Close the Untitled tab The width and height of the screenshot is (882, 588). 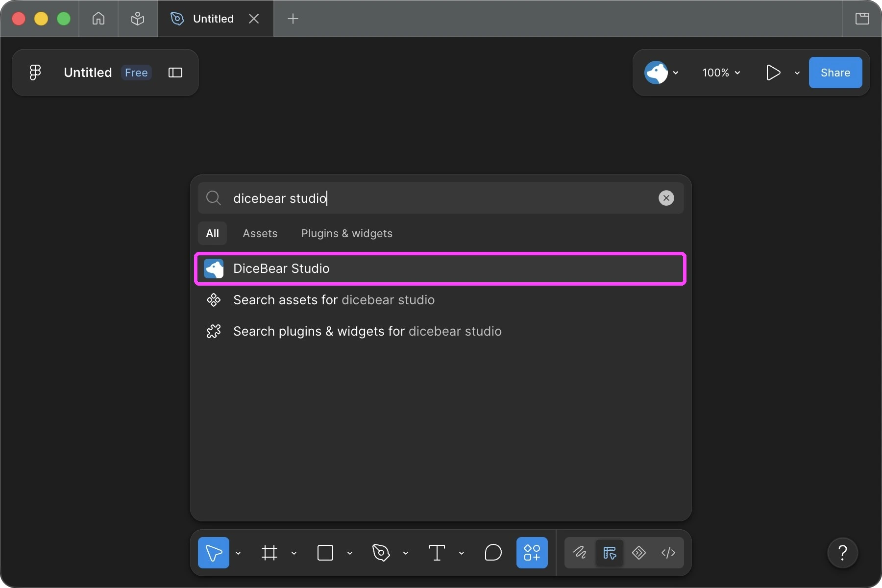point(254,19)
